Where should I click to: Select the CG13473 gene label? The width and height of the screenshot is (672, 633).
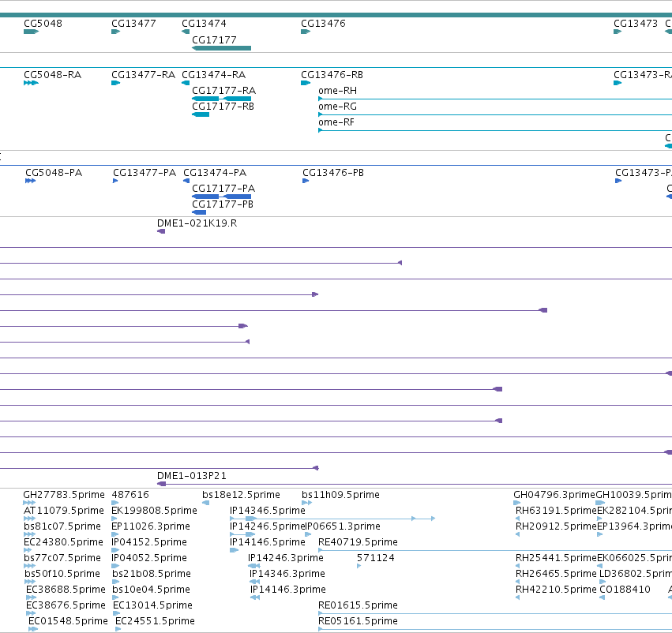(x=636, y=24)
